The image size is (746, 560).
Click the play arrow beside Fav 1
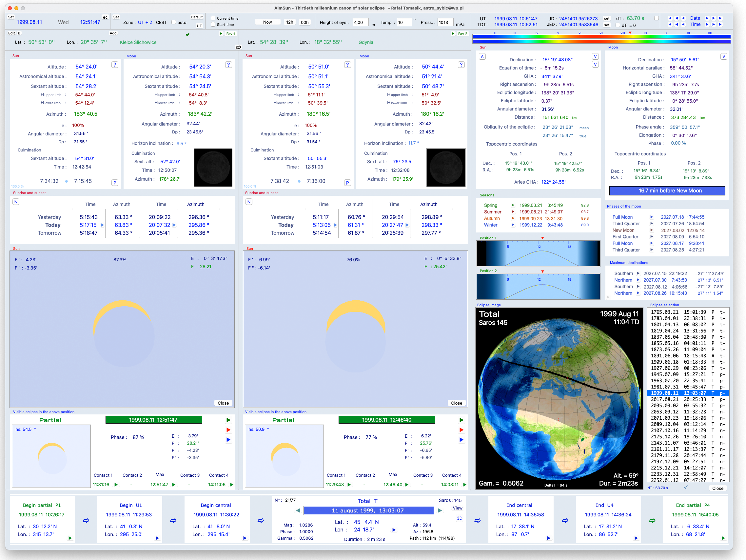(x=221, y=34)
